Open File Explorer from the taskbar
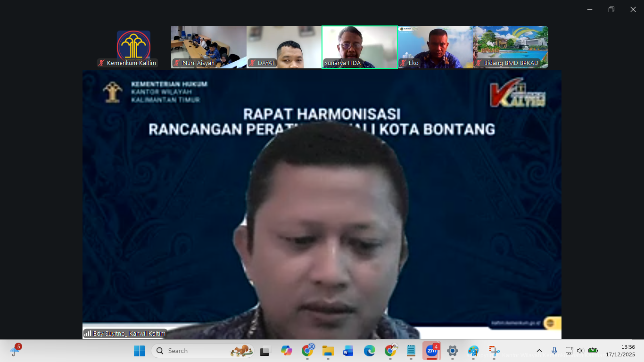 point(328,351)
